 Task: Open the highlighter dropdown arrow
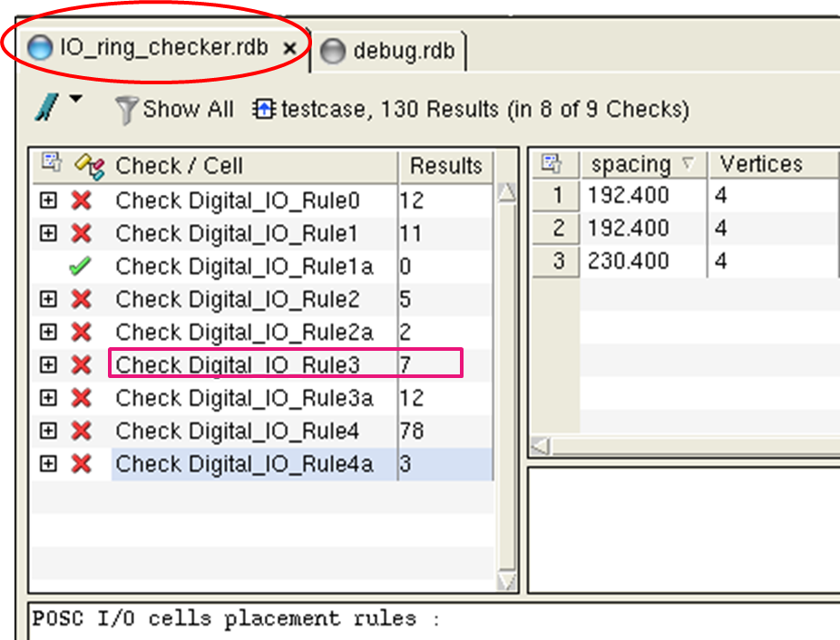[76, 99]
